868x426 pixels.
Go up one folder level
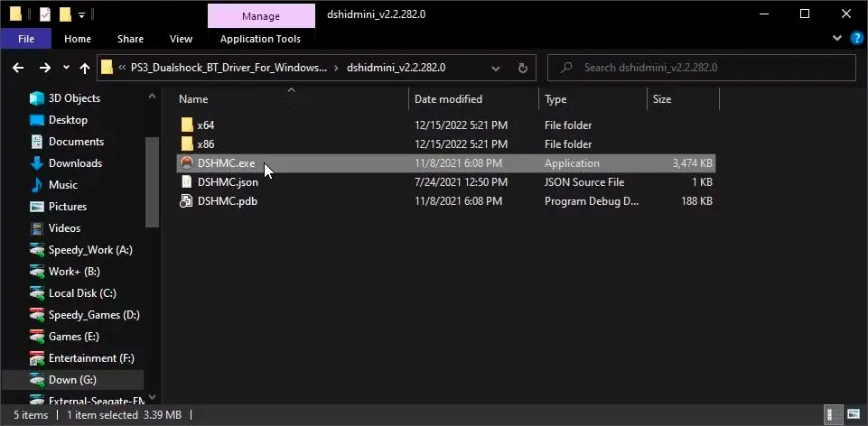pyautogui.click(x=85, y=68)
